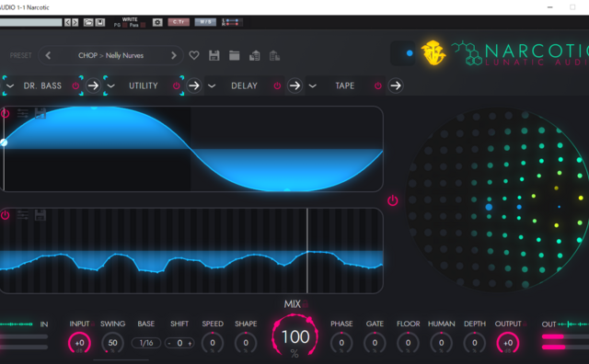Viewport: 589px width, 364px height.
Task: Select next preset with right chevron
Action: click(174, 55)
